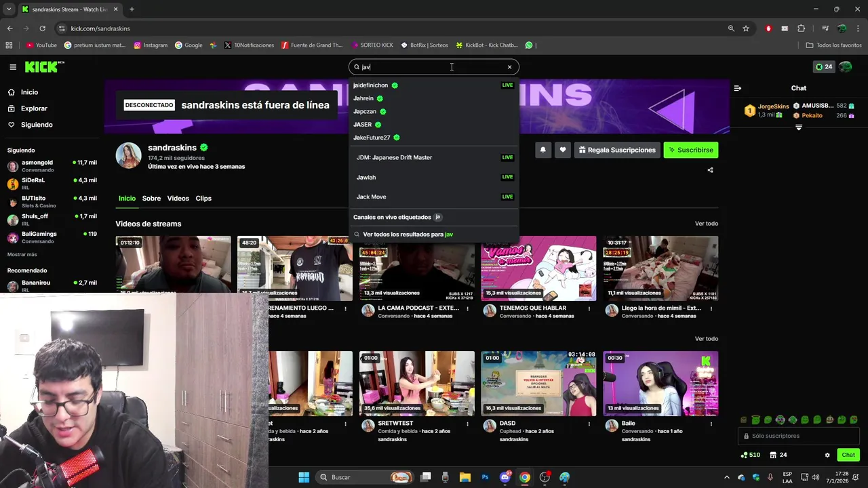Image resolution: width=868 pixels, height=488 pixels.
Task: Open 'Todos los favoritos' bookmarks folder
Action: click(833, 45)
